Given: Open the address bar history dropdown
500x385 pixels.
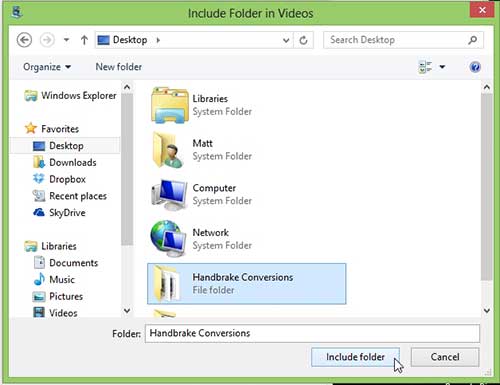Looking at the screenshot, I should click(286, 40).
